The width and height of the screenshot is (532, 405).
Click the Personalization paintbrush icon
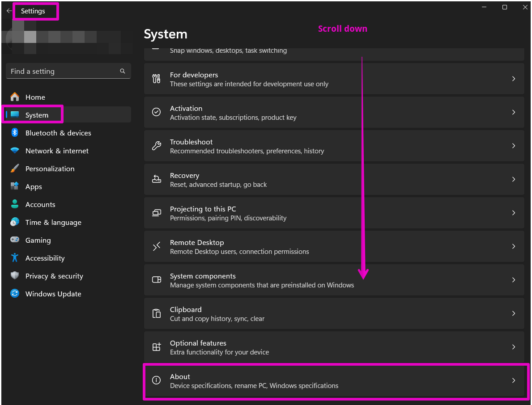(x=15, y=169)
